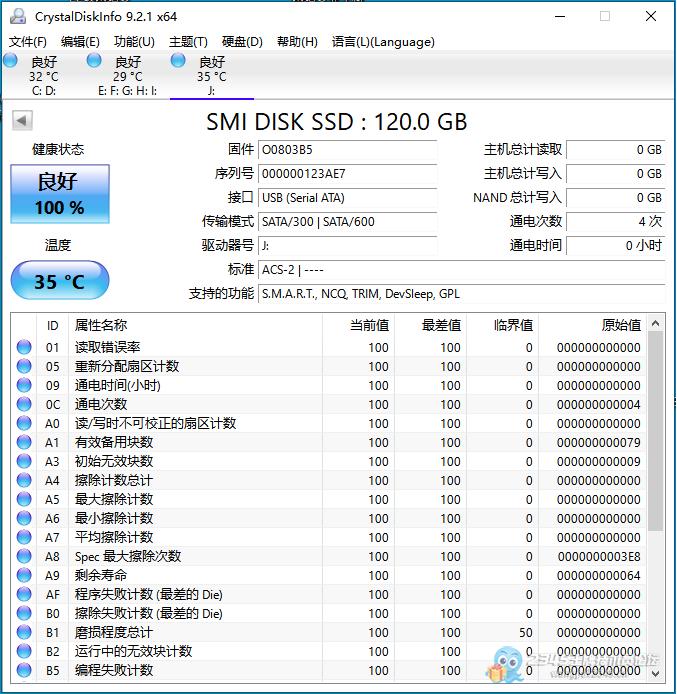Click status dot for attribute 09 通电时间(小时)

24,386
